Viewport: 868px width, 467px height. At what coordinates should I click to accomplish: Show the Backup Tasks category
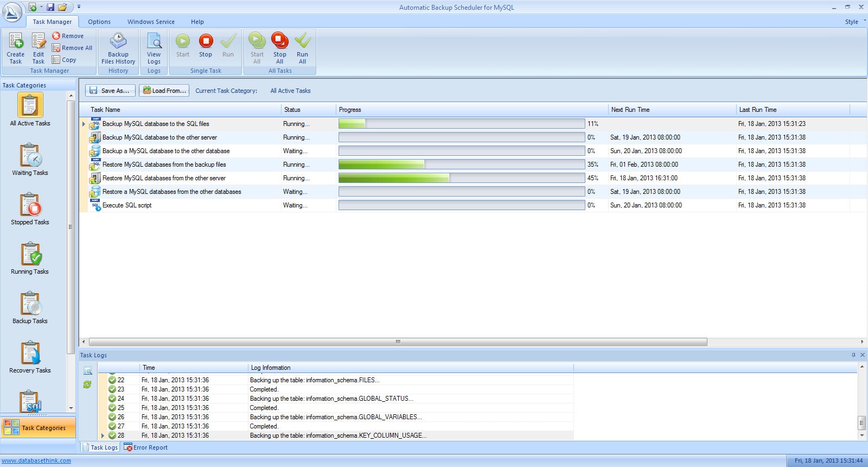pos(30,307)
